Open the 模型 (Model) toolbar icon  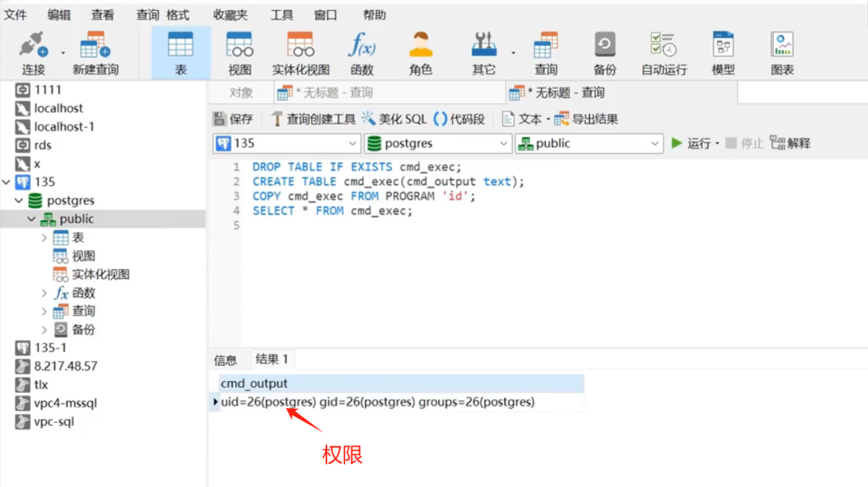point(723,53)
